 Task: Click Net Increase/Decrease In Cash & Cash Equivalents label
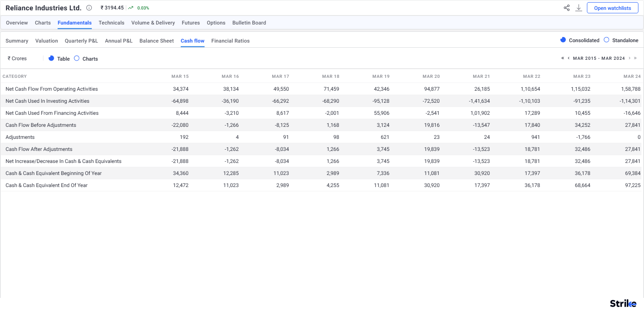(x=64, y=161)
